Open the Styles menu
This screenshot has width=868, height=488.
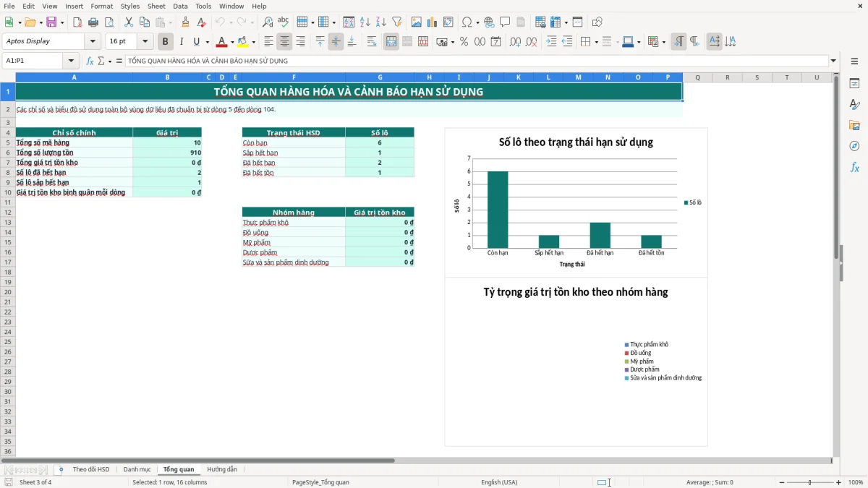click(x=130, y=6)
